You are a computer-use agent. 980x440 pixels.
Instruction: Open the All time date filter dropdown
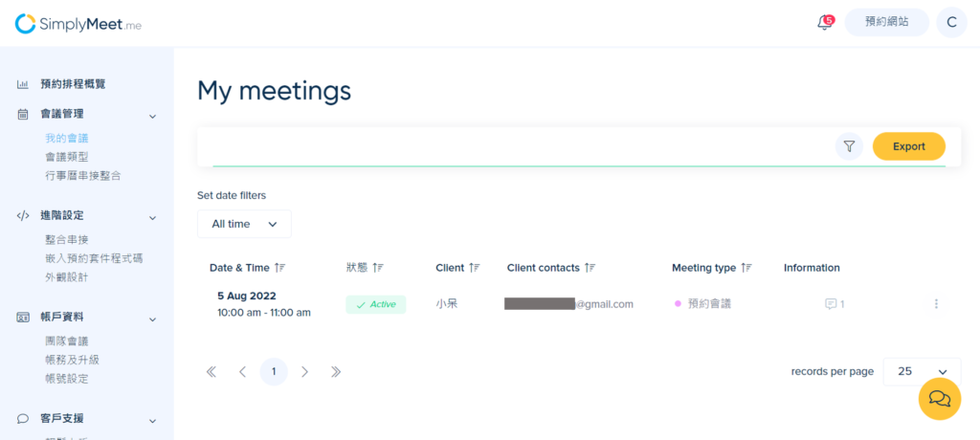(x=244, y=224)
